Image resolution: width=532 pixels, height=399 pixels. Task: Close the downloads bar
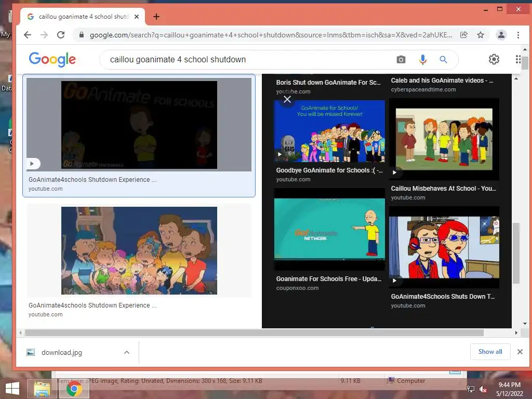point(520,352)
